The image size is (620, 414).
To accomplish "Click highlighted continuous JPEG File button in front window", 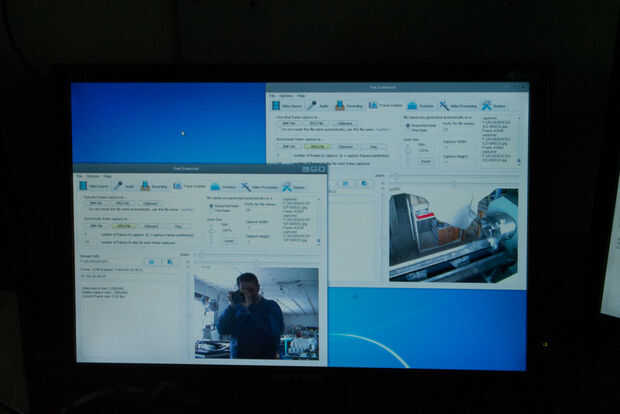I will pyautogui.click(x=124, y=226).
